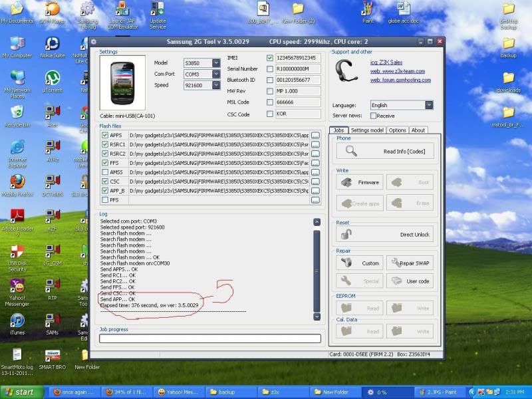Click the log scrollbar down arrow
Image resolution: width=532 pixels, height=399 pixels.
(317, 317)
